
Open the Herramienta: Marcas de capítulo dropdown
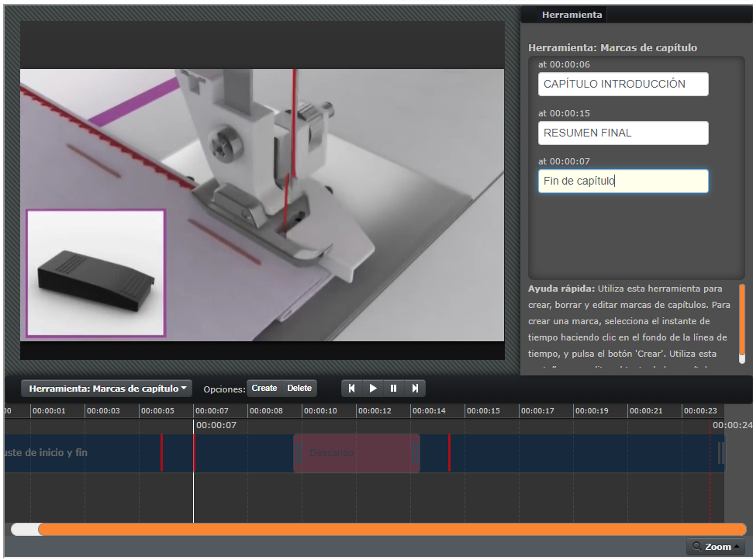point(106,389)
